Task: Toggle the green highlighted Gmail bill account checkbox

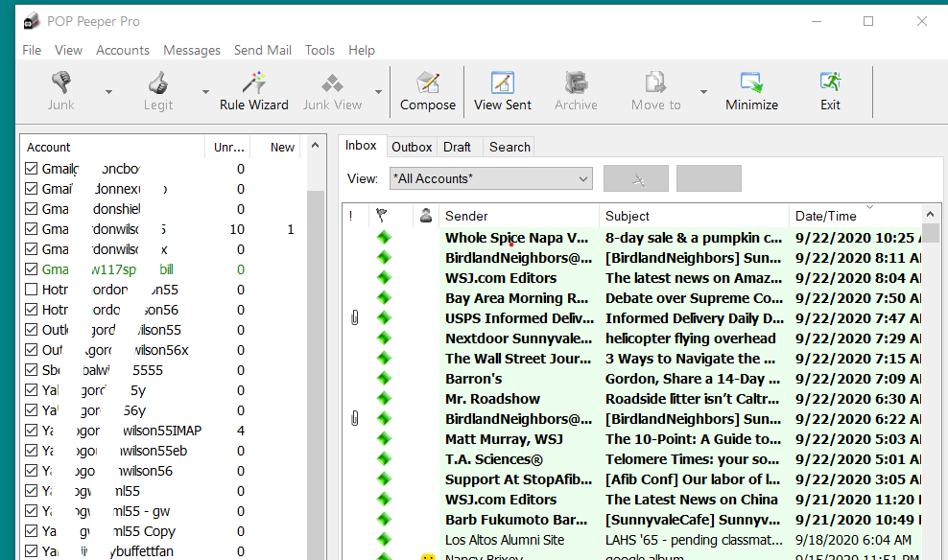Action: pyautogui.click(x=32, y=269)
